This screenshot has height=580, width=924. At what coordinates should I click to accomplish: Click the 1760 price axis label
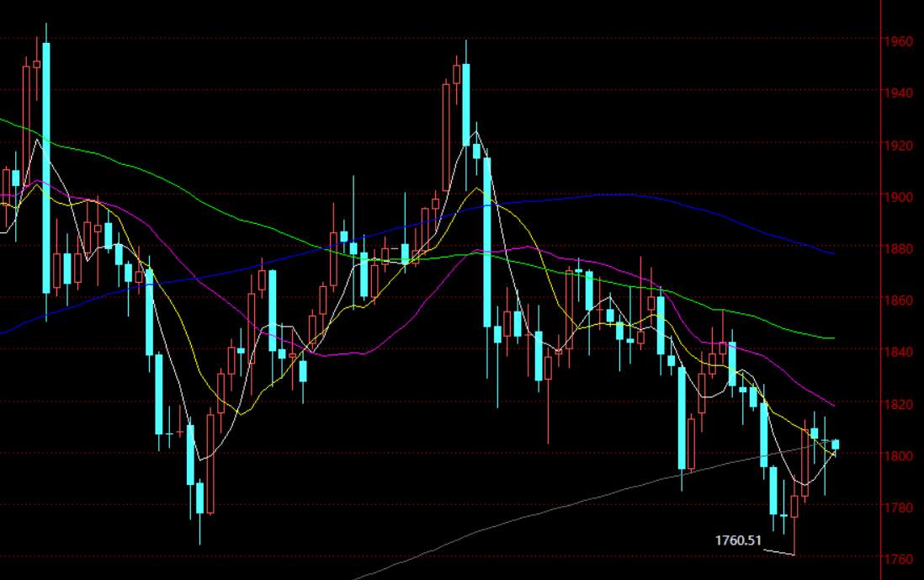899,559
